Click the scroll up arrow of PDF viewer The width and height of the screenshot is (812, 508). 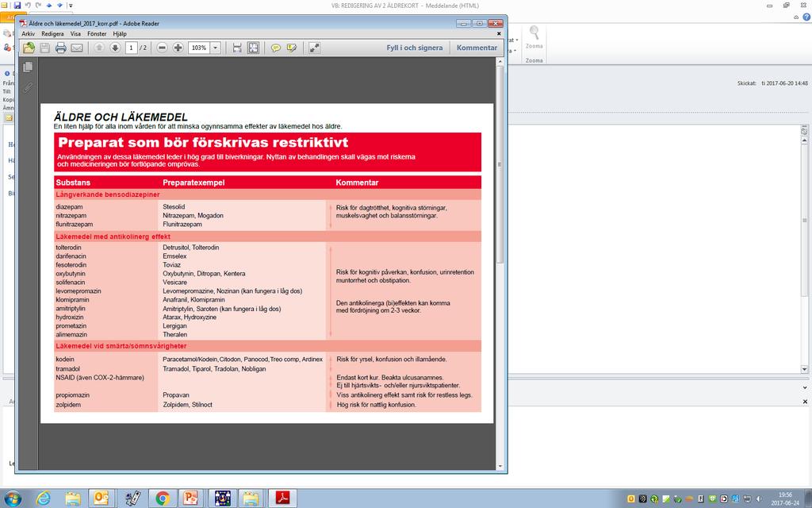[500, 62]
